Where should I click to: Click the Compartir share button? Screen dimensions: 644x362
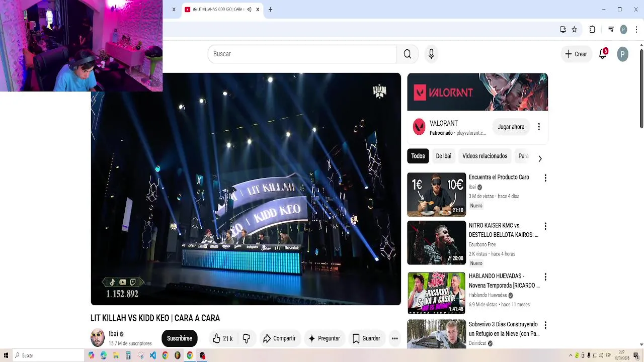tap(279, 338)
